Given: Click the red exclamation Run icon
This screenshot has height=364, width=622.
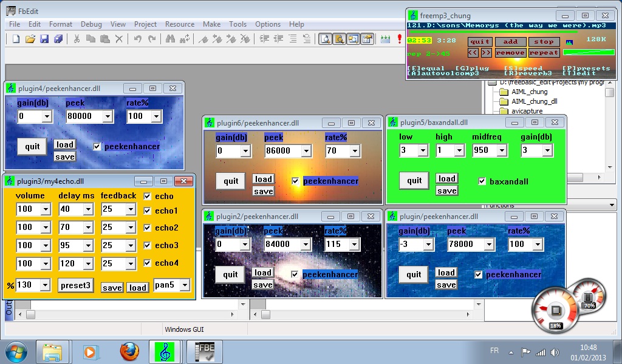Looking at the screenshot, I should click(400, 39).
